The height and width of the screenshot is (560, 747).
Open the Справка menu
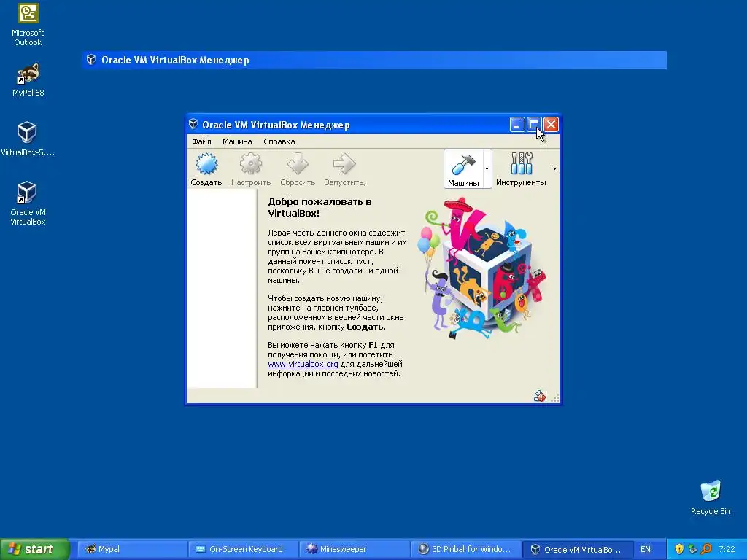279,141
